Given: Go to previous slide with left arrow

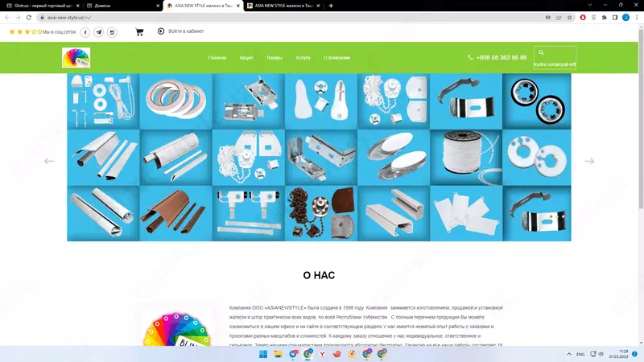Looking at the screenshot, I should [x=49, y=161].
